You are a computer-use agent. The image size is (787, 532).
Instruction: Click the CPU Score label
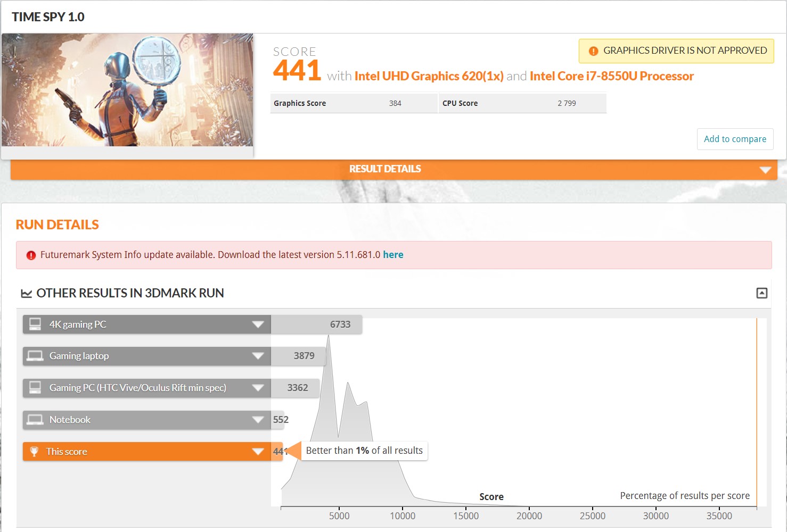460,103
